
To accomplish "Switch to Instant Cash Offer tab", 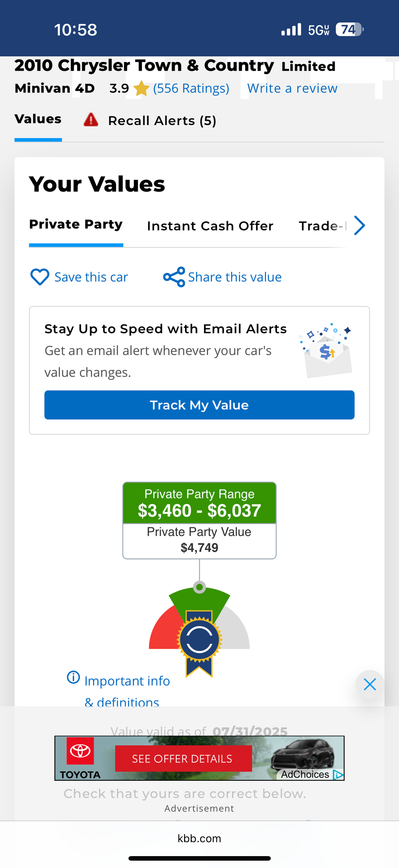I will (210, 226).
